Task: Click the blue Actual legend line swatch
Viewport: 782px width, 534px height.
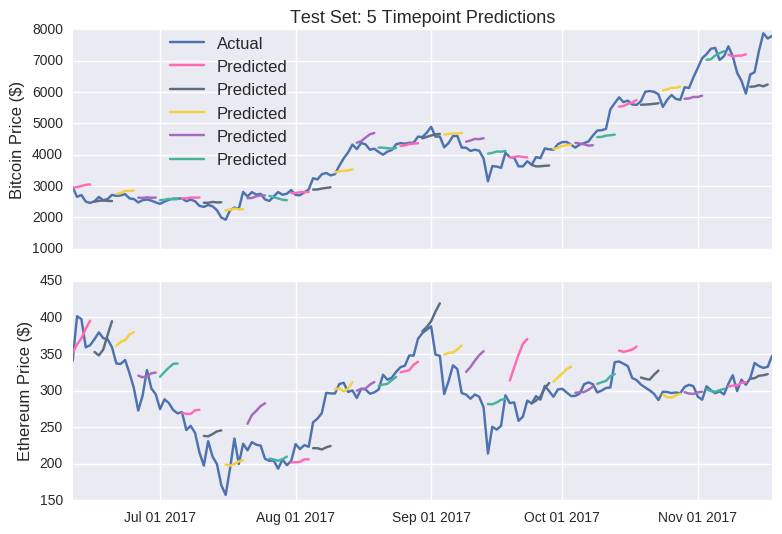Action: (187, 43)
